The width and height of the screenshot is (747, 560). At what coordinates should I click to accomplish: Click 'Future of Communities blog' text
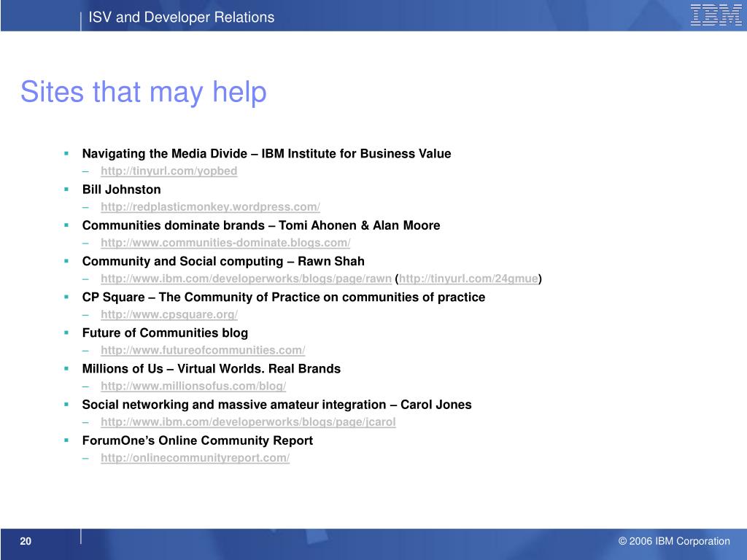tap(165, 332)
